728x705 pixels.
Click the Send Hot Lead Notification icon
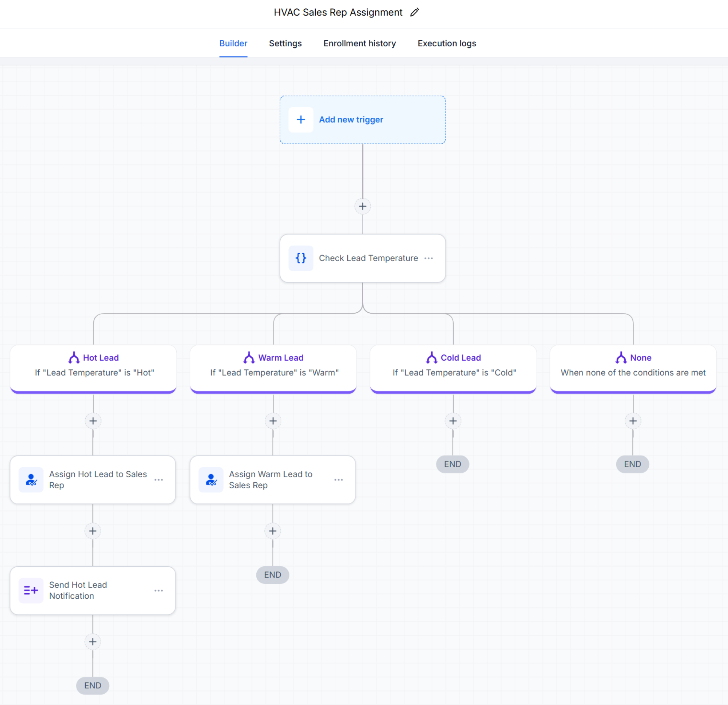31,590
